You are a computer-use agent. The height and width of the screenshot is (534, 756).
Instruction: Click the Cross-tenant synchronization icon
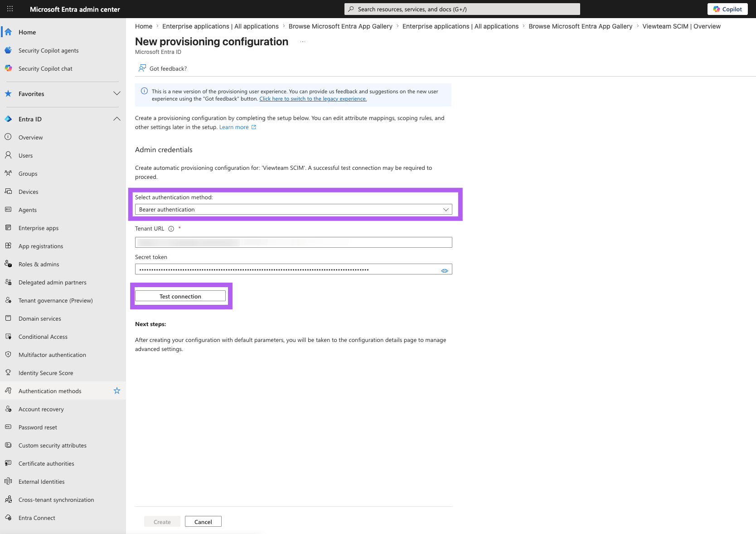[8, 499]
